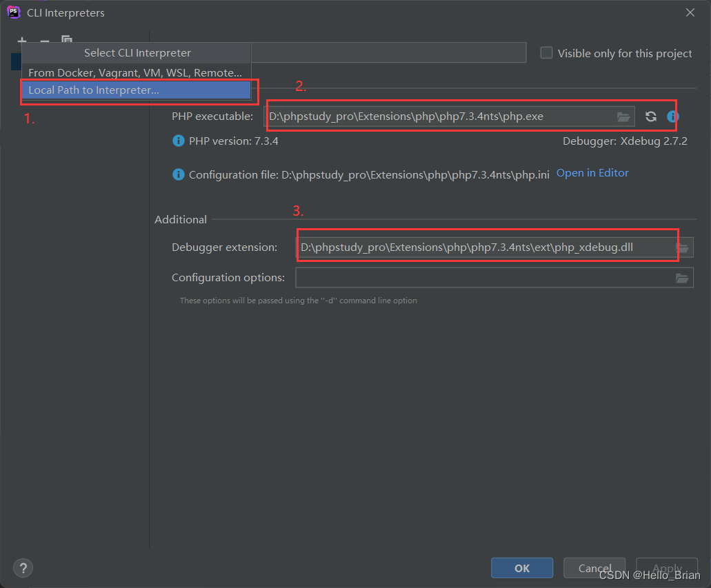Viewport: 711px width, 588px height.
Task: Browse folder for PHP executable path
Action: (x=623, y=116)
